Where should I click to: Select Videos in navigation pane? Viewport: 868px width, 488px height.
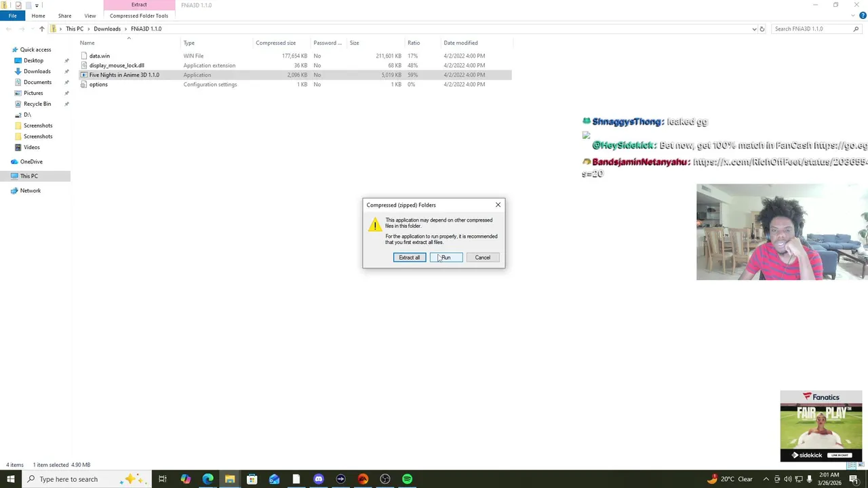click(31, 147)
